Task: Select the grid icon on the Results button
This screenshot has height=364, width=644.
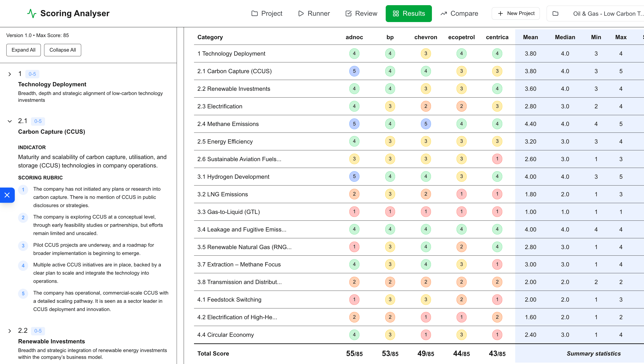Action: point(396,14)
